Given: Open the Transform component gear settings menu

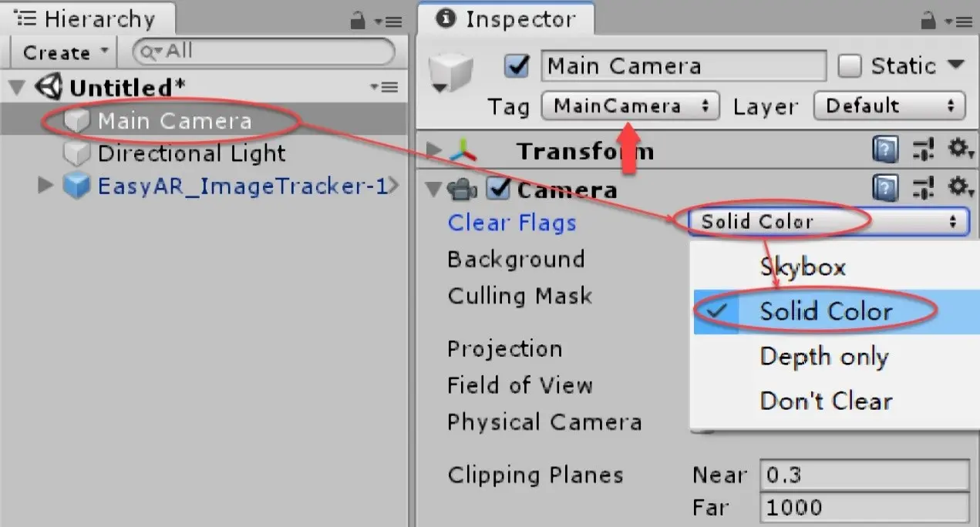Looking at the screenshot, I should [x=958, y=149].
